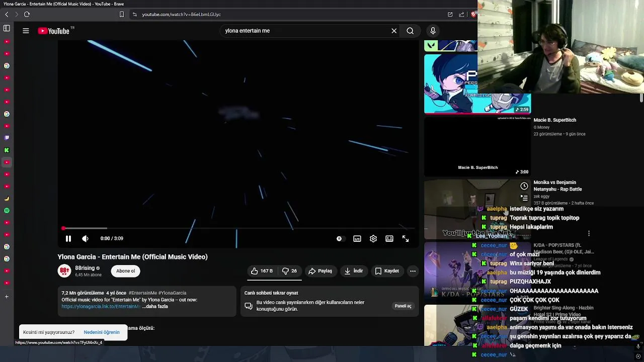Image resolution: width=644 pixels, height=362 pixels.
Task: Click 7,2 Mn görüntüleme view count
Action: [83, 293]
